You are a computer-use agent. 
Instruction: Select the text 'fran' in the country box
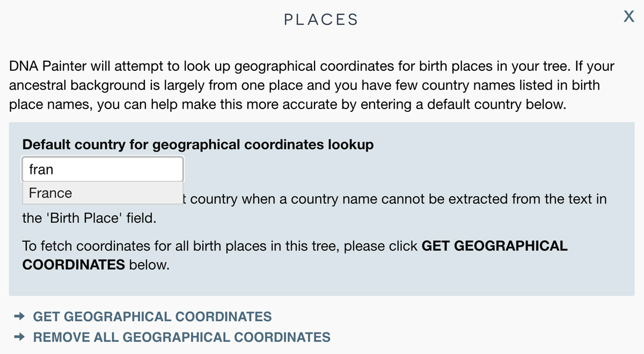click(x=42, y=169)
